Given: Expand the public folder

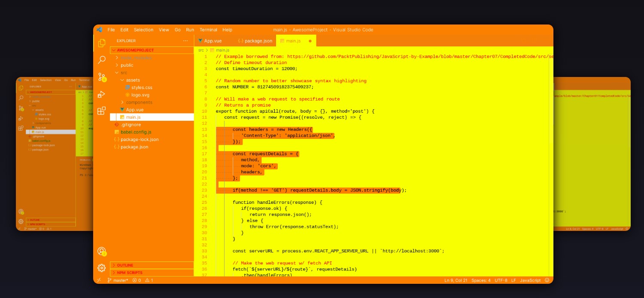Looking at the screenshot, I should (152, 65).
